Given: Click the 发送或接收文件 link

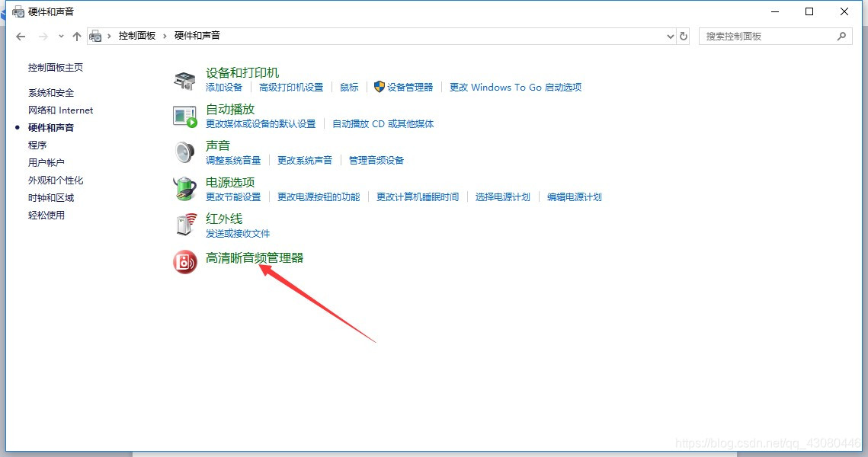Looking at the screenshot, I should tap(238, 234).
